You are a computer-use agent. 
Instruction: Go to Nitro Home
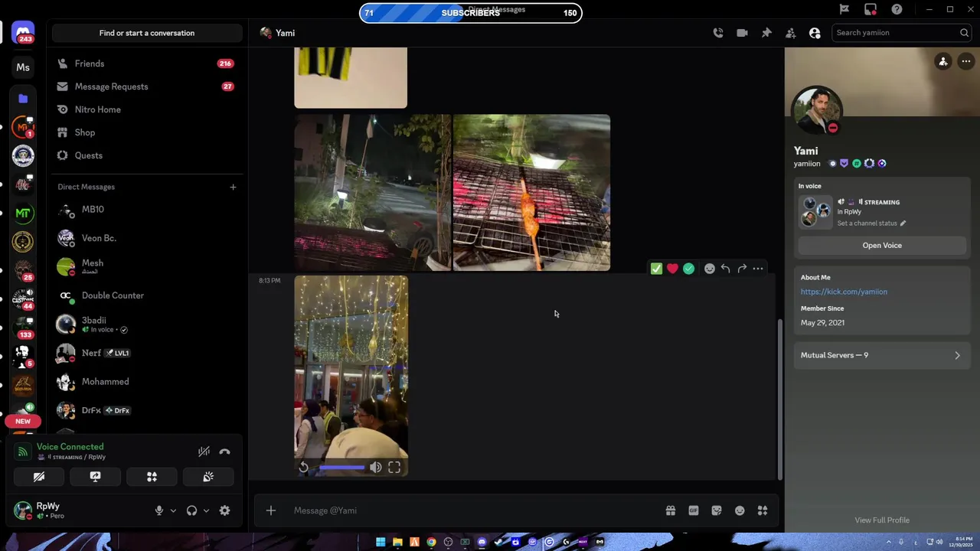(147, 109)
